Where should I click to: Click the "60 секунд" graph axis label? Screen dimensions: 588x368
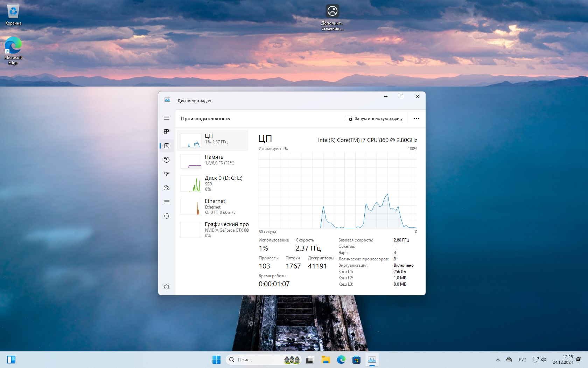[267, 232]
